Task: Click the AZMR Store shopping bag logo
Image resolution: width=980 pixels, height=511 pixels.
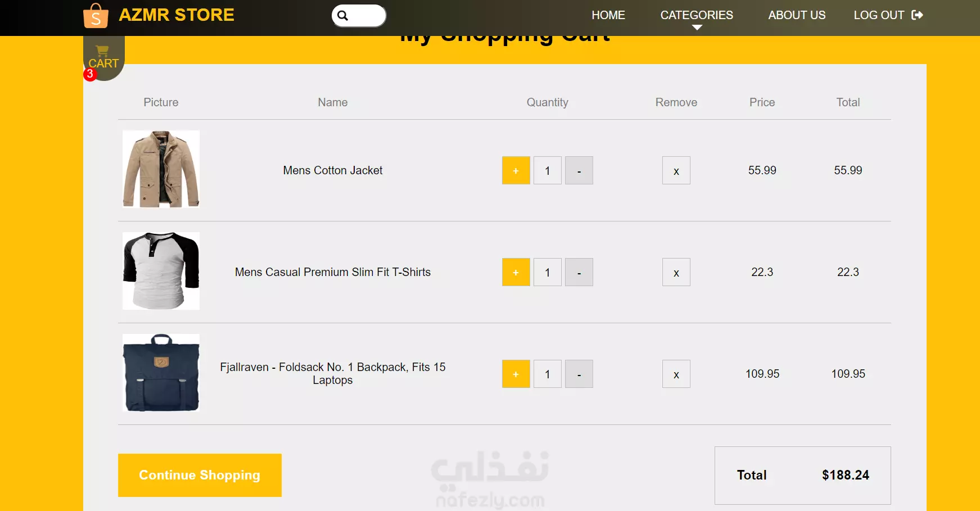Action: pyautogui.click(x=96, y=15)
